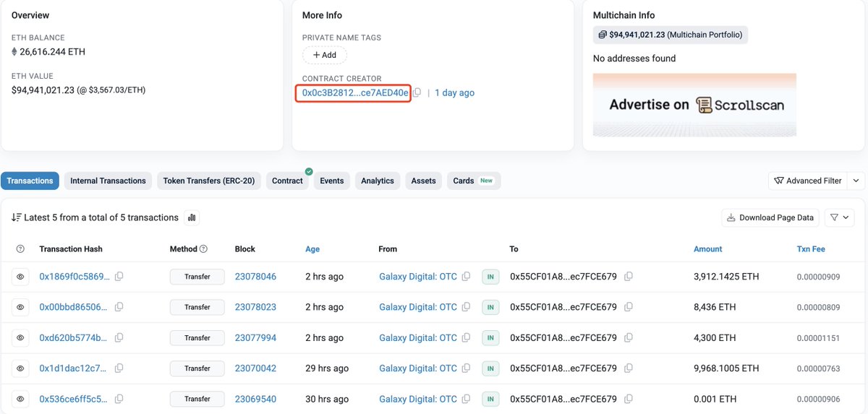The width and height of the screenshot is (868, 414).
Task: Open the 1 day ago creation transaction
Action: pyautogui.click(x=454, y=93)
